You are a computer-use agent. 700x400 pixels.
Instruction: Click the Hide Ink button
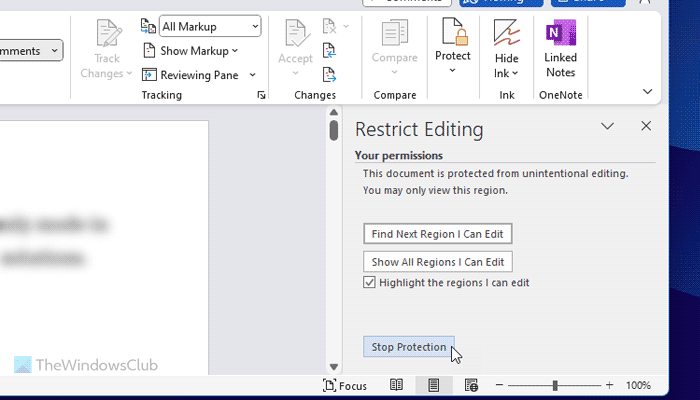tap(506, 48)
